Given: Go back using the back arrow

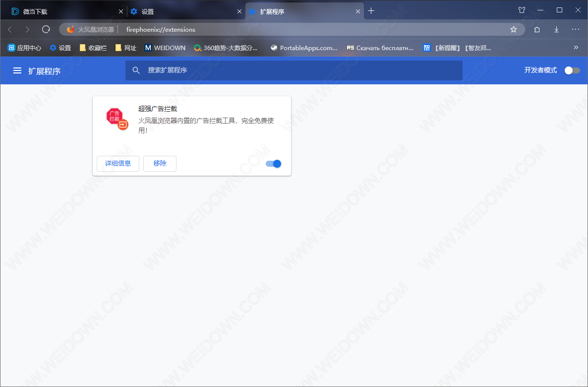Looking at the screenshot, I should (x=10, y=29).
